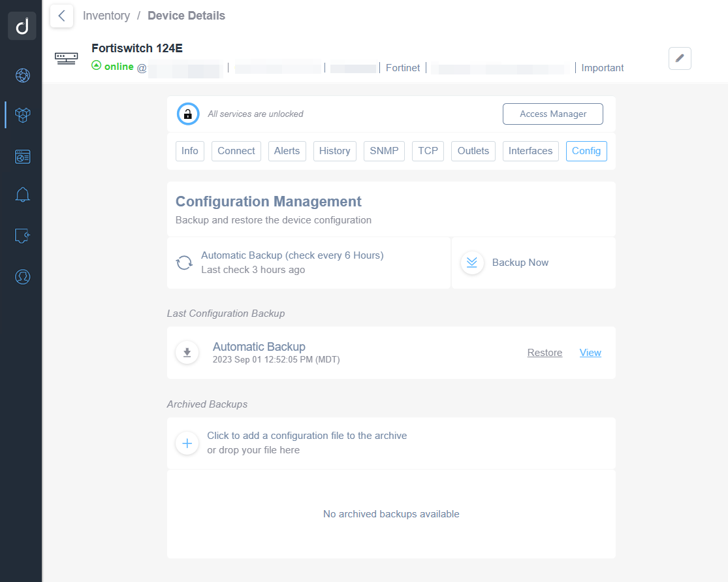Click the 'No archived backups available' message
The image size is (728, 582).
pos(391,513)
